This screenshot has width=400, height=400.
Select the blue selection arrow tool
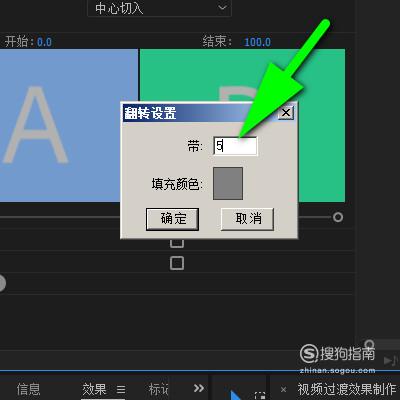point(235,395)
